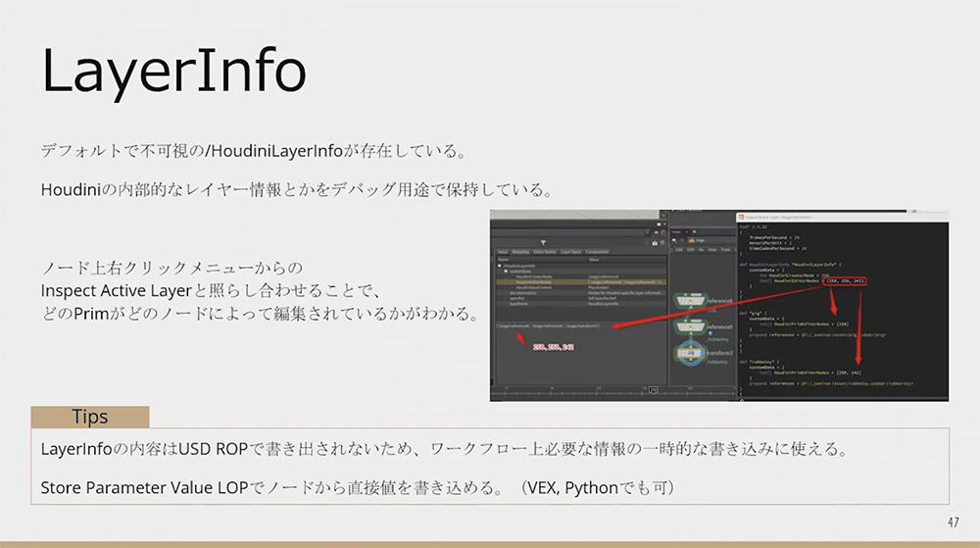Click the timeline current frame marker
This screenshot has height=548, width=980.
(x=653, y=390)
